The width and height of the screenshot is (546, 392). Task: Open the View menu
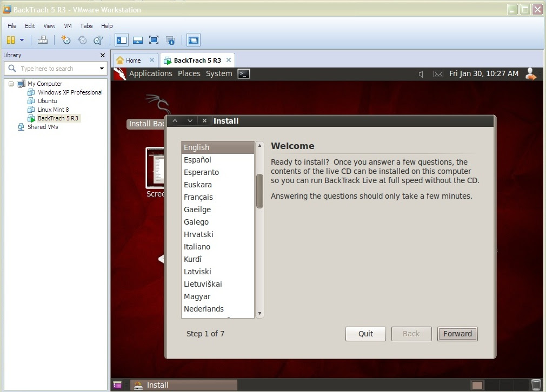coord(49,26)
